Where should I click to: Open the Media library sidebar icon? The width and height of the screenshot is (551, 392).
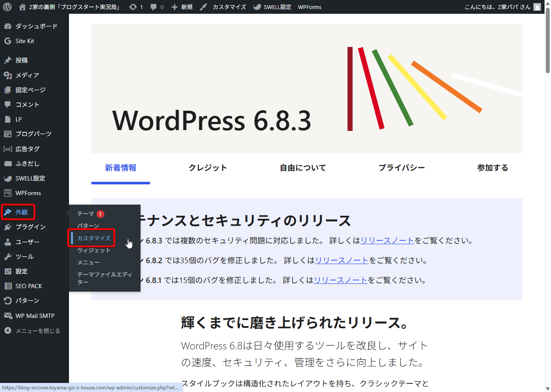8,75
